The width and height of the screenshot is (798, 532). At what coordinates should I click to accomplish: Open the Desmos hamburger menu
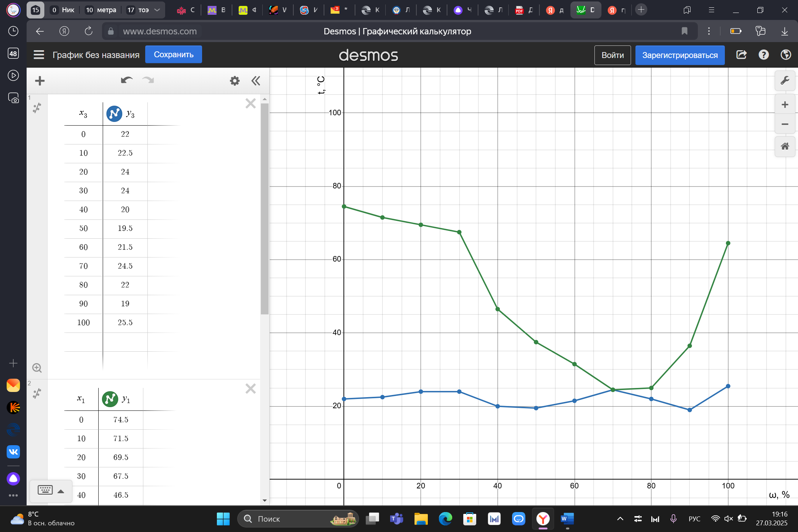click(39, 55)
